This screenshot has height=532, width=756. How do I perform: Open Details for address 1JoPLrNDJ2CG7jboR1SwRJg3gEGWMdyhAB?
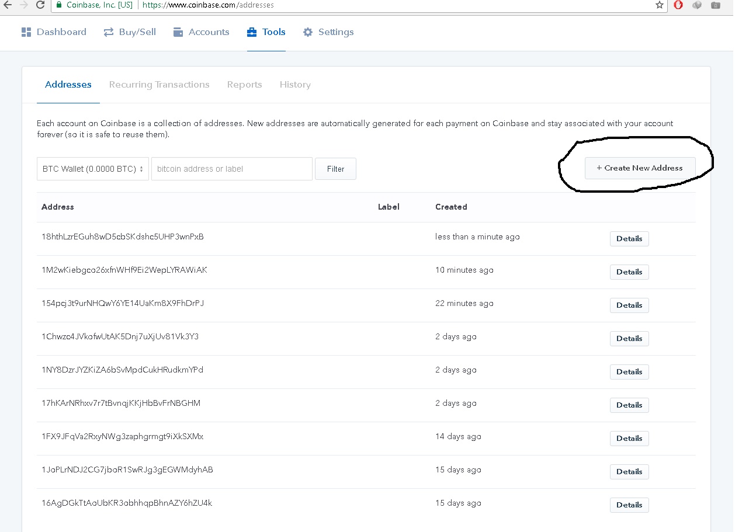pyautogui.click(x=629, y=472)
